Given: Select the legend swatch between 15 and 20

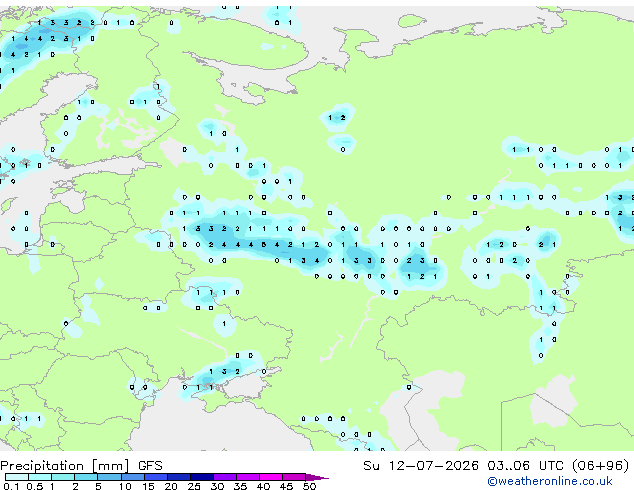Looking at the screenshot, I should pyautogui.click(x=155, y=477).
